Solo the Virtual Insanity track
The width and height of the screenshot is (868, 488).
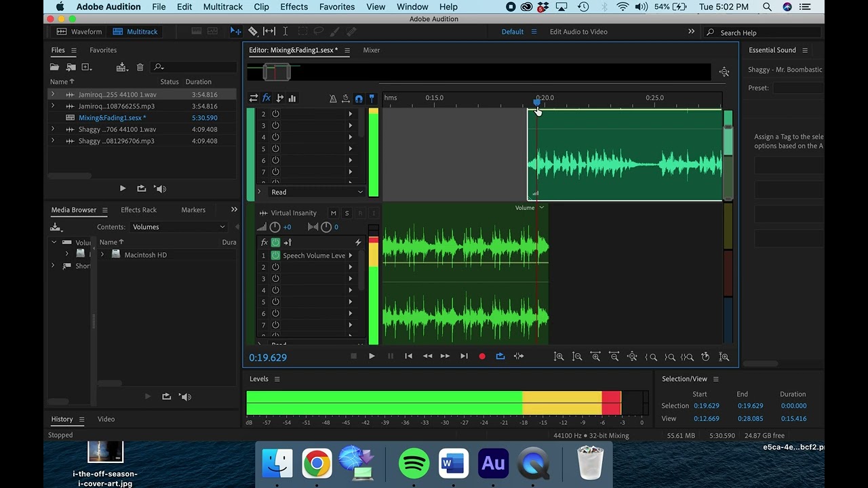pos(347,213)
